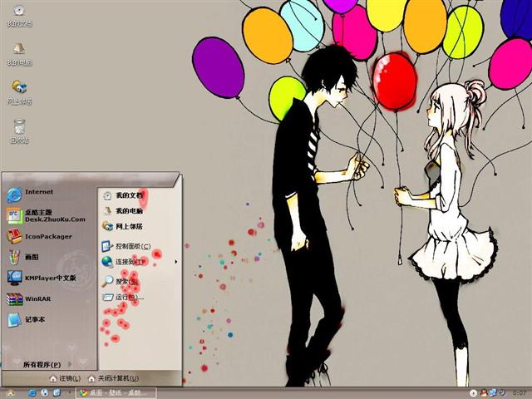Open 我的电脑 desktop icon
The image size is (532, 399).
(x=19, y=54)
